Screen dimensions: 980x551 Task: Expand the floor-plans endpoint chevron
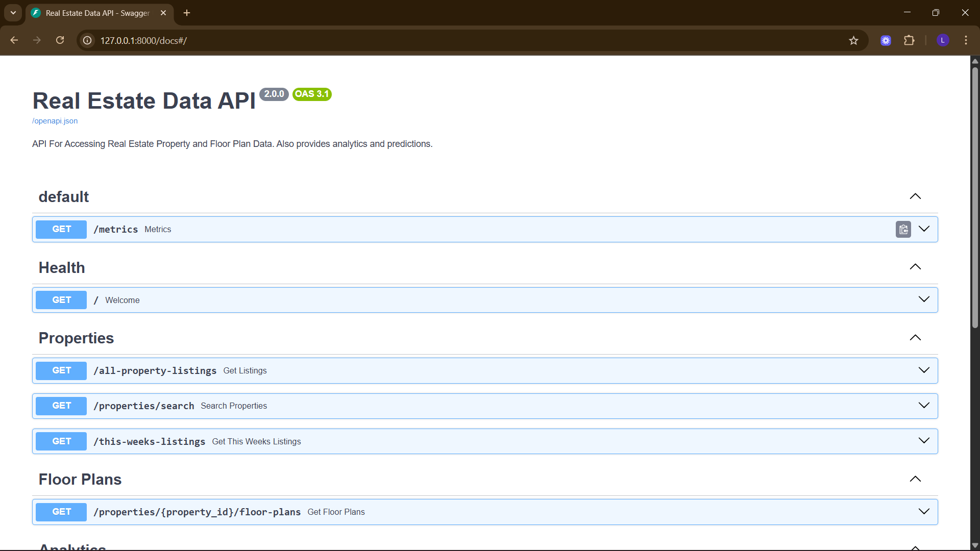point(924,512)
